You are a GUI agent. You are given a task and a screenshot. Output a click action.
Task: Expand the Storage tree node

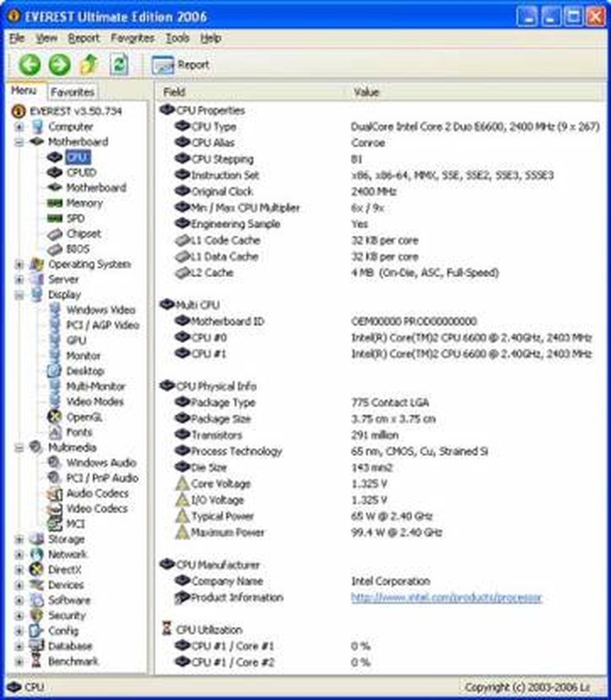[19, 539]
